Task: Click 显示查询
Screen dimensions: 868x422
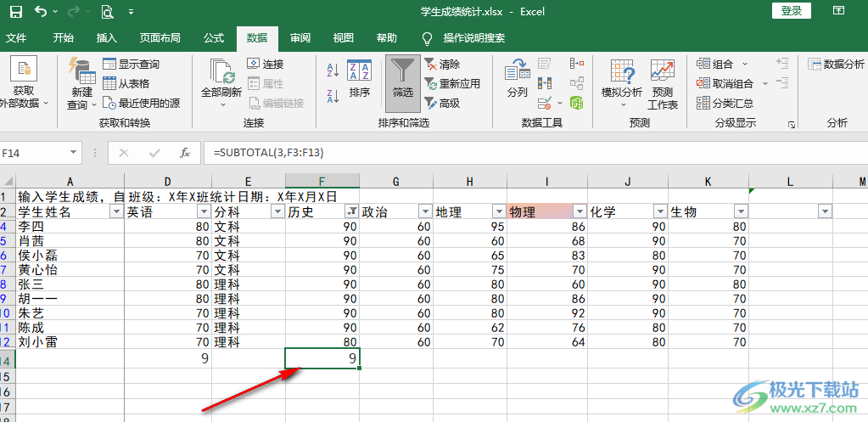Action: click(132, 65)
